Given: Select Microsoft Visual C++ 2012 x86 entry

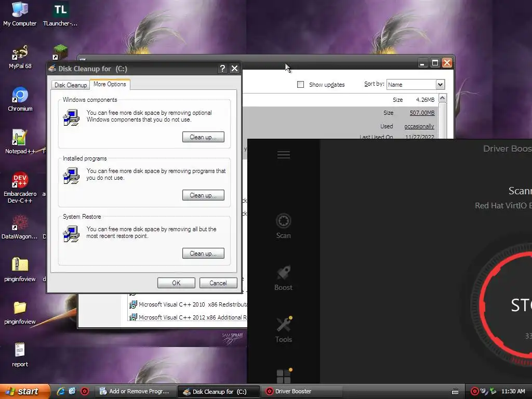Looking at the screenshot, I should tap(188, 317).
